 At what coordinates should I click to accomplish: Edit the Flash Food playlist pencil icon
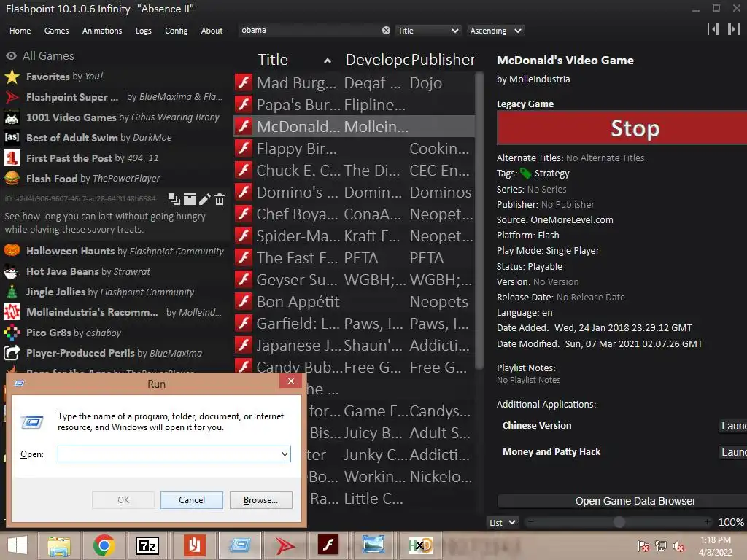point(204,199)
